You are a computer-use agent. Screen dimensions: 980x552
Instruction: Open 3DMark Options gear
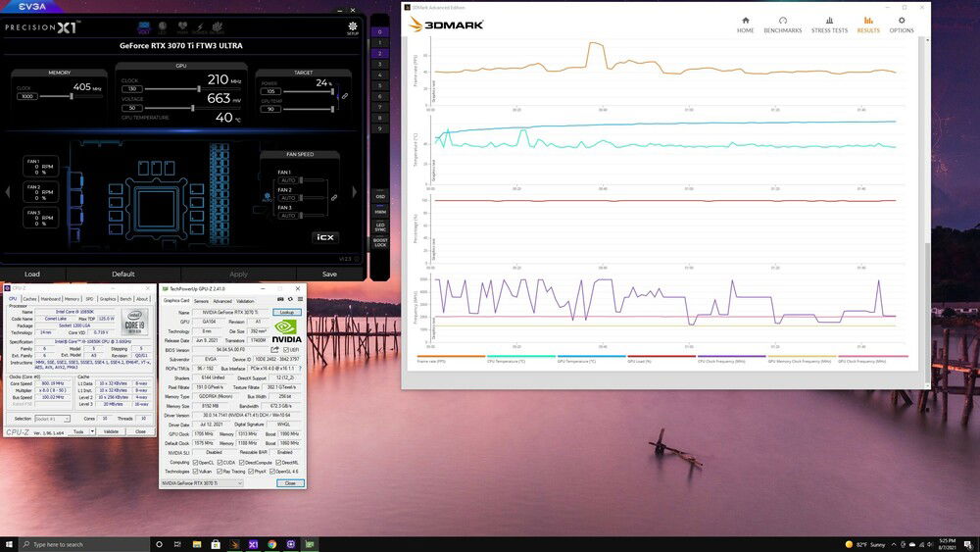[x=901, y=25]
